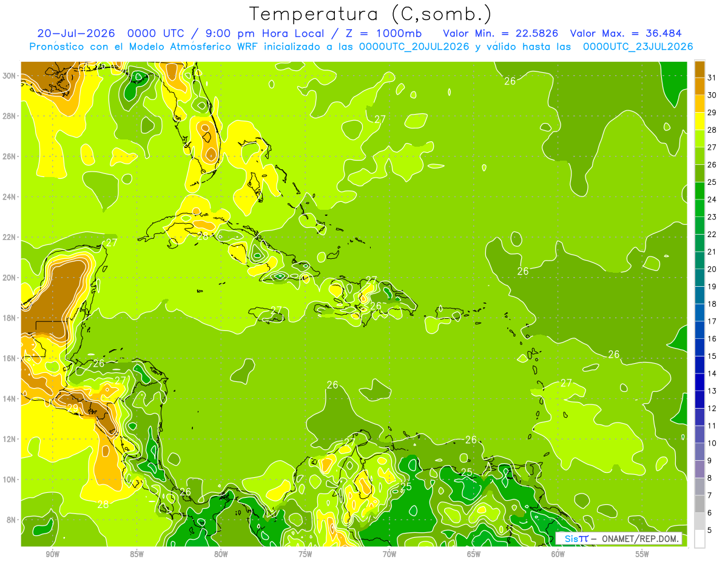Click the 14N latitude axis label

[10, 399]
